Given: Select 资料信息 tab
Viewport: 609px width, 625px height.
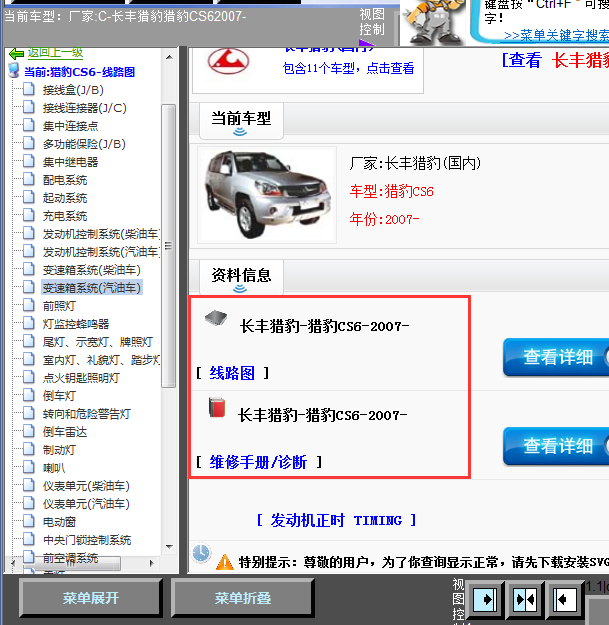Looking at the screenshot, I should [x=241, y=278].
